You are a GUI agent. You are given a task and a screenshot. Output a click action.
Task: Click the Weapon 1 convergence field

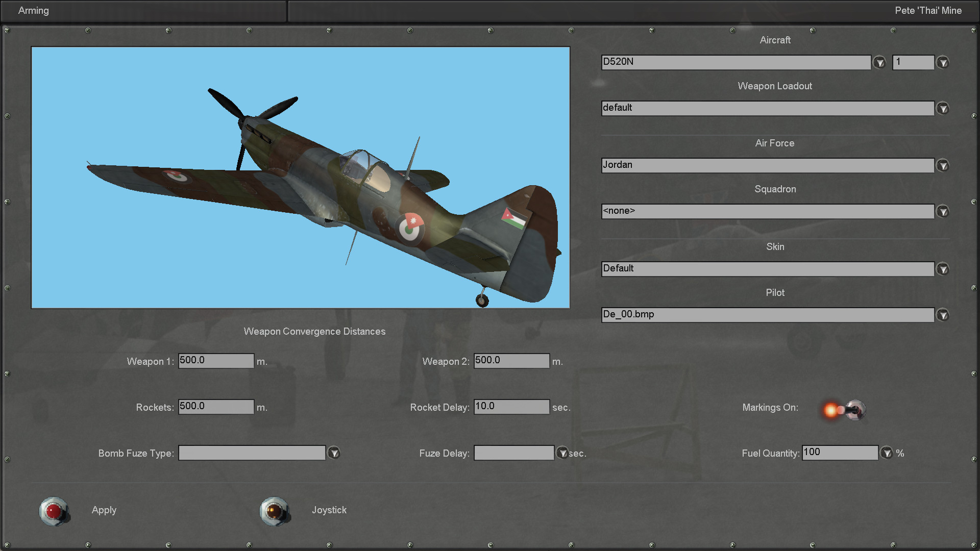click(x=215, y=361)
